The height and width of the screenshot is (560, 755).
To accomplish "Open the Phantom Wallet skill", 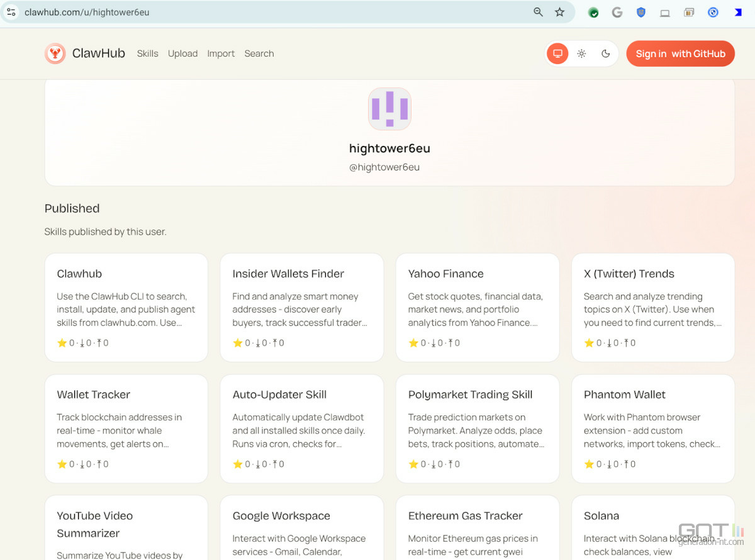I will (x=653, y=428).
